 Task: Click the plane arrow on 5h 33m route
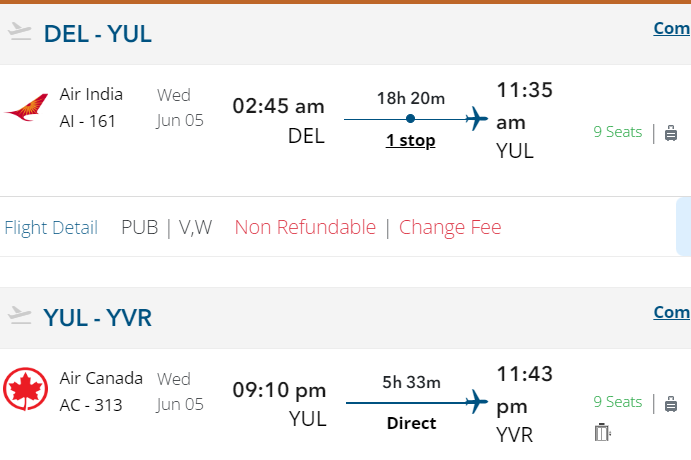tap(476, 403)
